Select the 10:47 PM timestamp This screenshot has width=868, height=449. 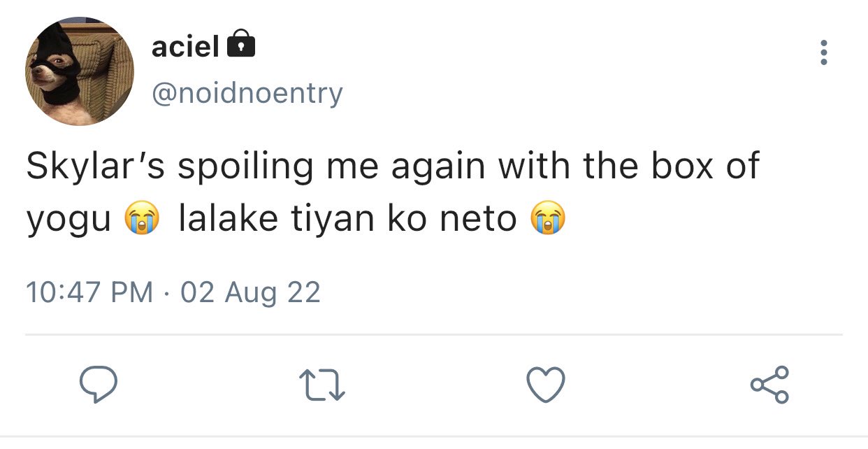pyautogui.click(x=89, y=292)
